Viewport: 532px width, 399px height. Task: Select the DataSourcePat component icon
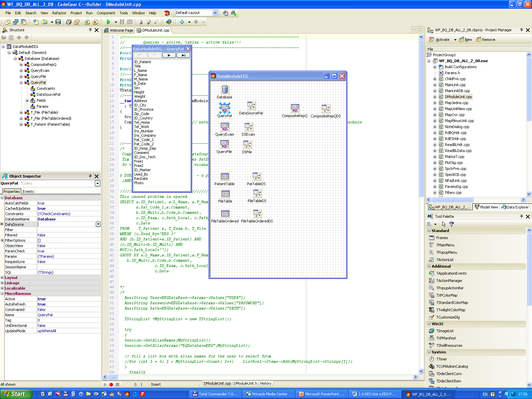pos(251,106)
